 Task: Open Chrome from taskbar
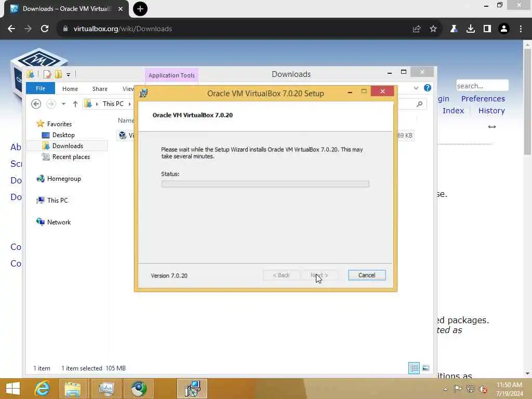(x=138, y=389)
